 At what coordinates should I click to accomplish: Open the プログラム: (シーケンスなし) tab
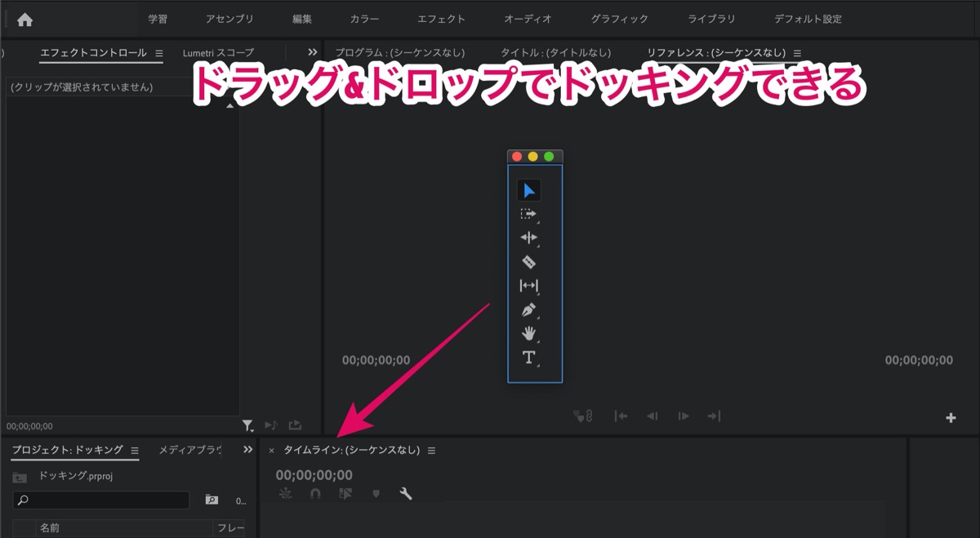[400, 53]
